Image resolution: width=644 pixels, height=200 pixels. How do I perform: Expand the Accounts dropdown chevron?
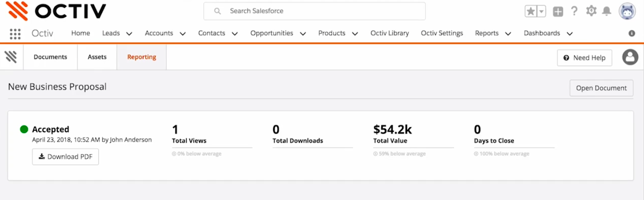[183, 34]
